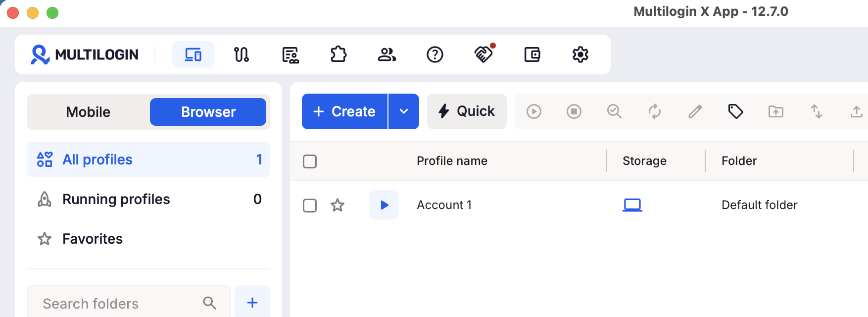The width and height of the screenshot is (868, 317).
Task: Click the Quick profile button
Action: tap(467, 111)
